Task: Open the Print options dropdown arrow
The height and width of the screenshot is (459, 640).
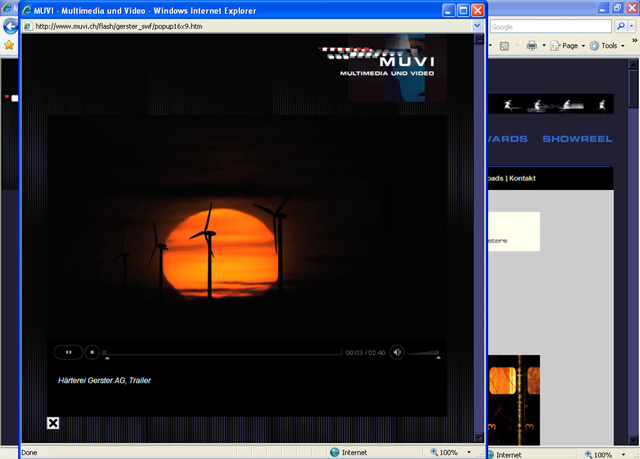Action: (x=545, y=46)
